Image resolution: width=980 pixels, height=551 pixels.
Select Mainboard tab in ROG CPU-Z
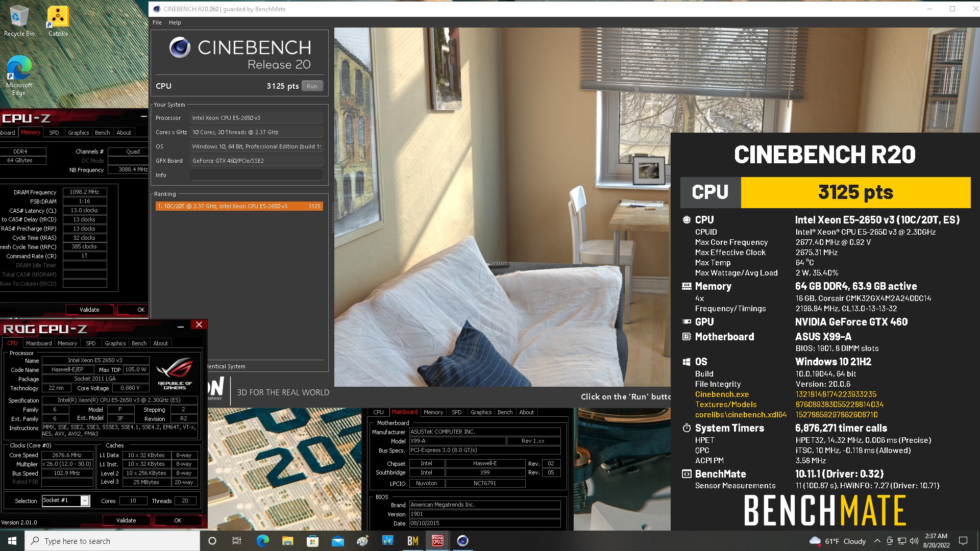[39, 343]
